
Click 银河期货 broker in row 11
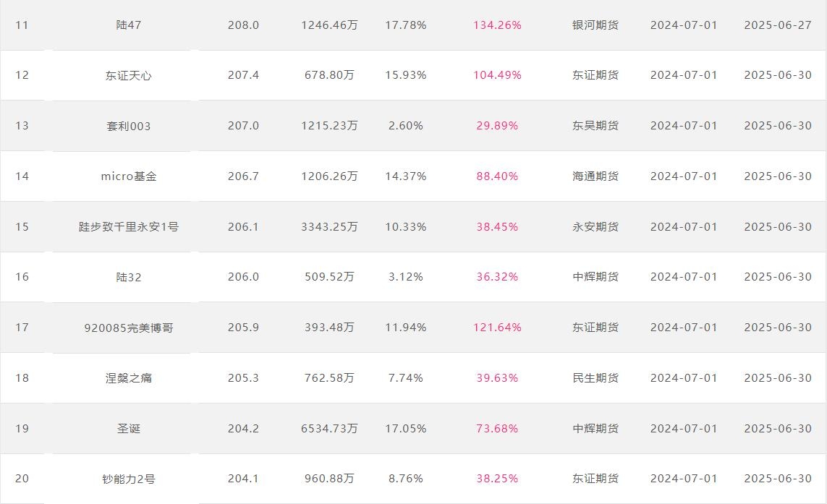click(595, 25)
